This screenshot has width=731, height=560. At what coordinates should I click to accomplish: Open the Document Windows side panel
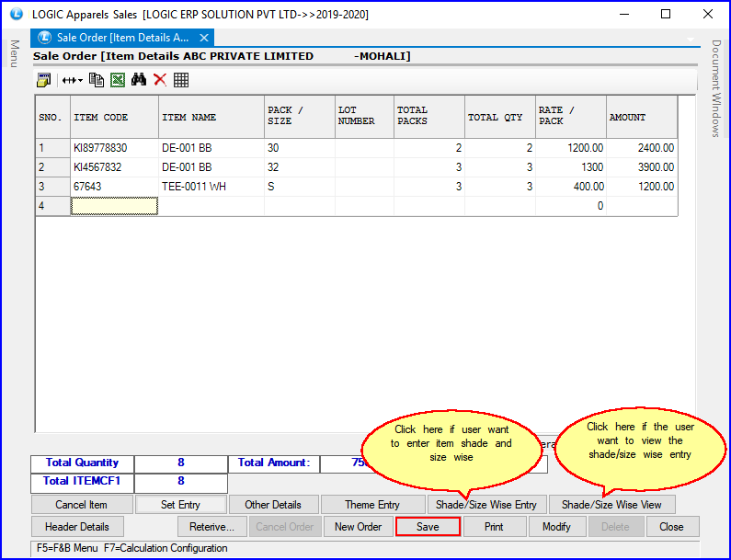click(716, 88)
